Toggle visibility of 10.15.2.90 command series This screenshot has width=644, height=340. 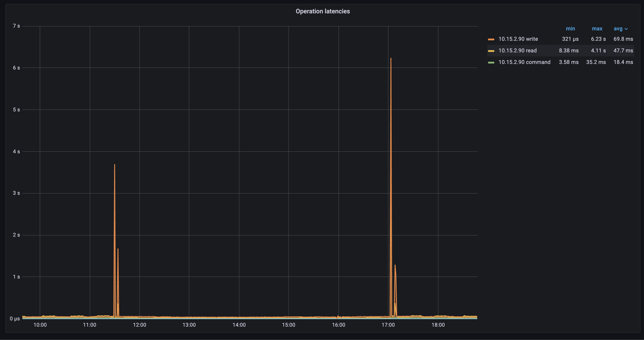coord(524,62)
